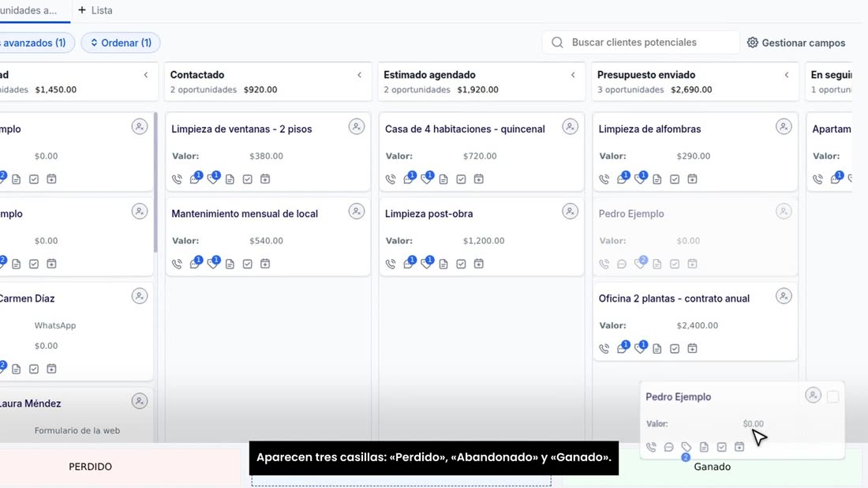Viewport: 868px width, 488px height.
Task: Add a new Lista tab
Action: tap(95, 10)
